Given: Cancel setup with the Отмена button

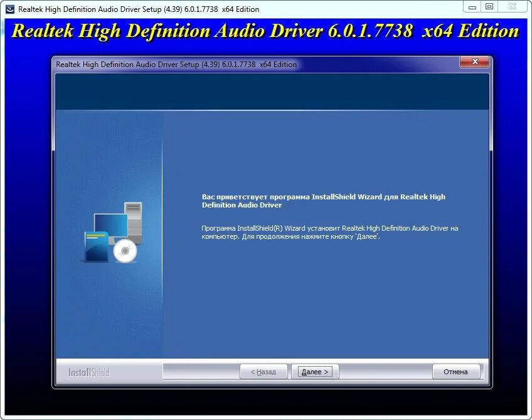Looking at the screenshot, I should (x=456, y=372).
